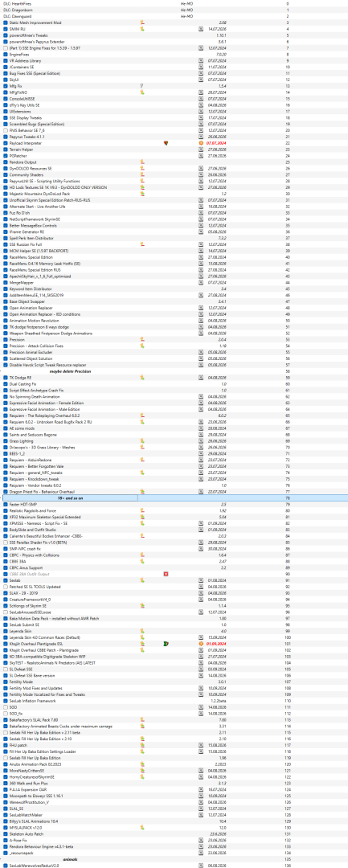The width and height of the screenshot is (348, 868).
Task: Click conflict icon in Precision - Attack Collision Fixes row
Action: (141, 346)
